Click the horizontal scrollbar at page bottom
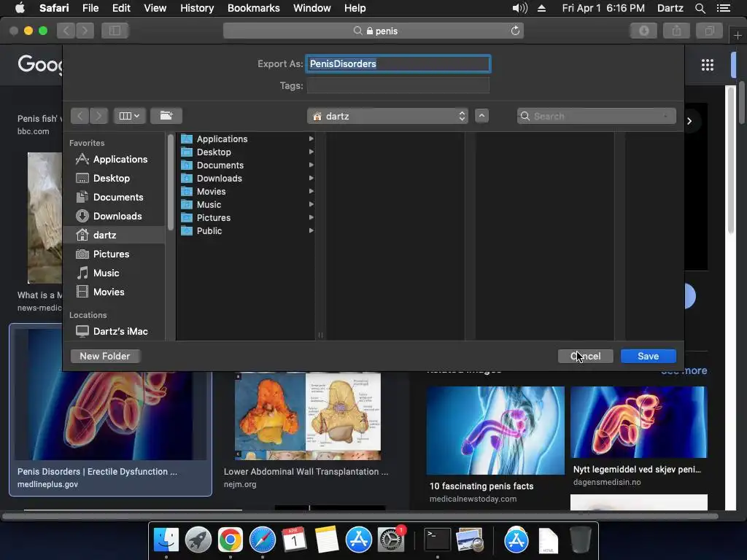Screen dimensions: 747x560 pos(360,516)
